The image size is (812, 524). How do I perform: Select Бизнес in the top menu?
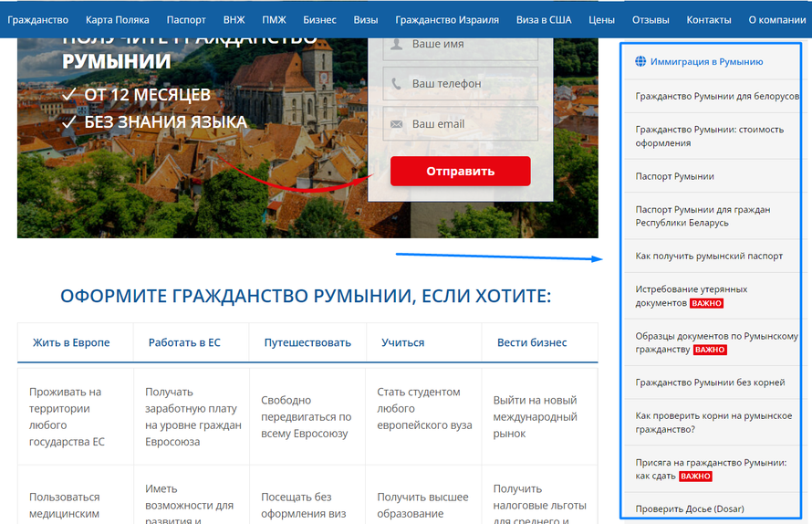point(319,20)
